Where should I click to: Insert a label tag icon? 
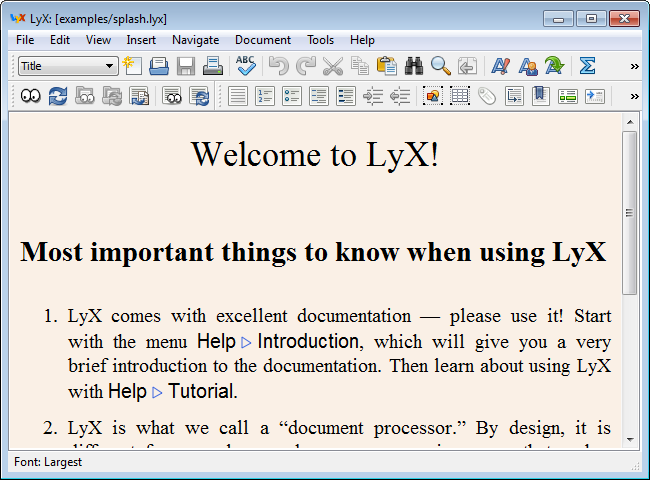[x=487, y=96]
